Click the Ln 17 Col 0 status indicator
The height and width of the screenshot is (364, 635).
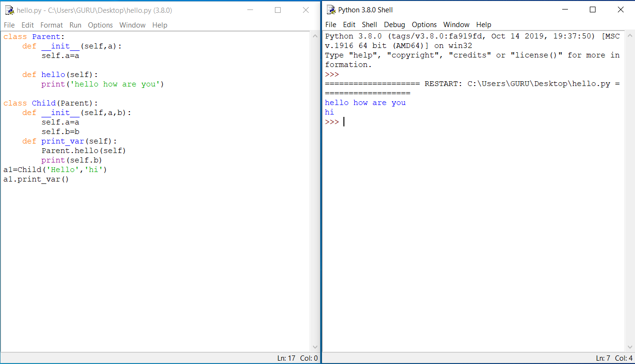pyautogui.click(x=298, y=358)
